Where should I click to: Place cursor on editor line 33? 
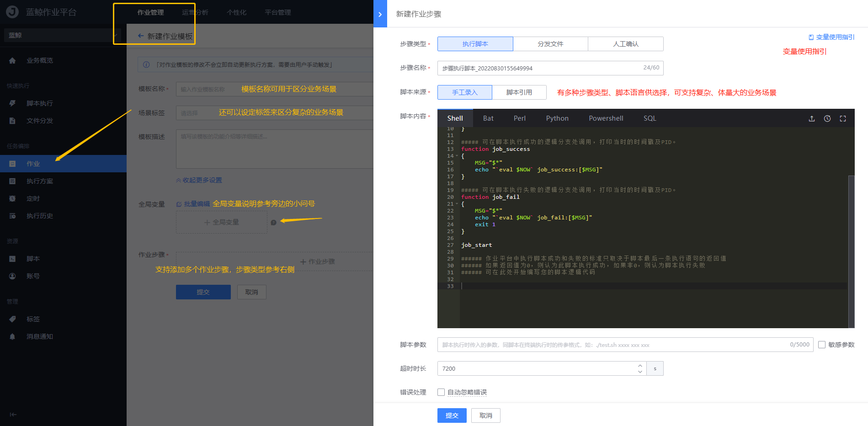[654, 286]
